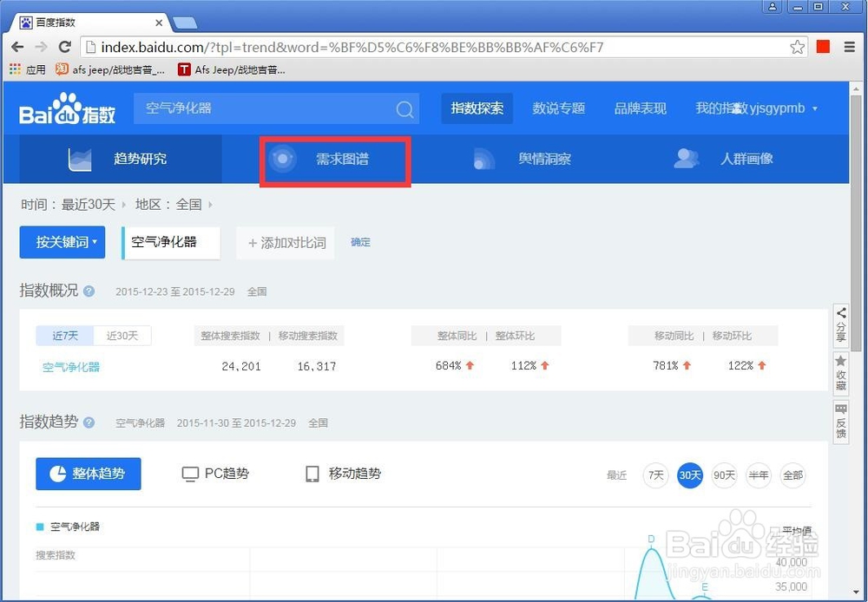Click the browser forward arrow
The height and width of the screenshot is (602, 868).
[41, 47]
